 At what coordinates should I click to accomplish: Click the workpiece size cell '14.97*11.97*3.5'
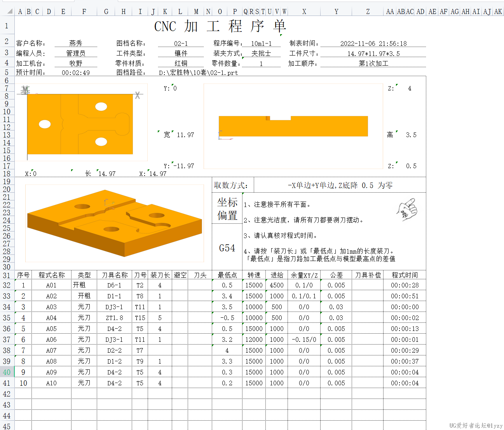click(x=373, y=54)
